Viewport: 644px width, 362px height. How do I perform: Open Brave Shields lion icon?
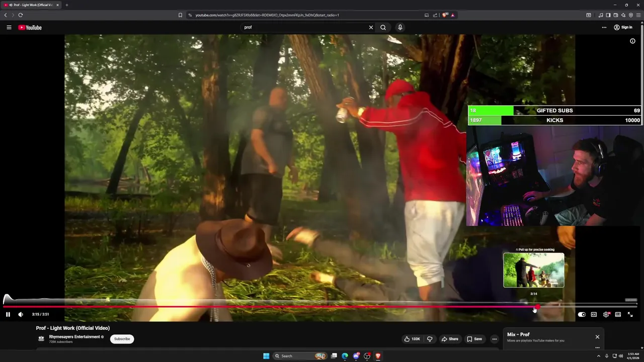click(x=445, y=15)
